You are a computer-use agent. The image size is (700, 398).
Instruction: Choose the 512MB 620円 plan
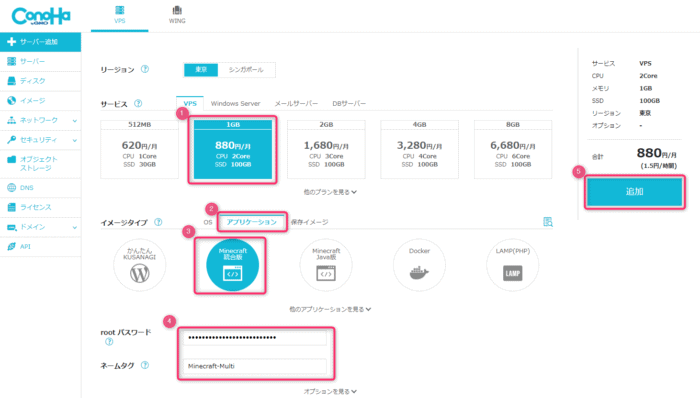pos(139,149)
